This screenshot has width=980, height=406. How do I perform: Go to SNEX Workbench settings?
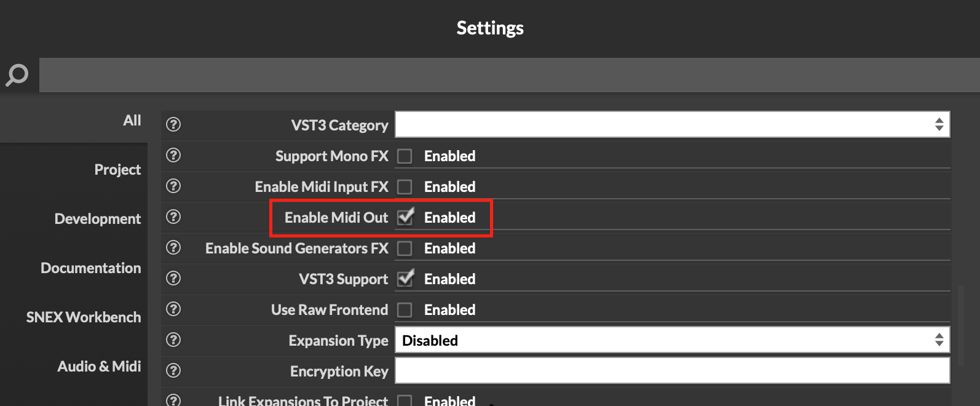(84, 317)
